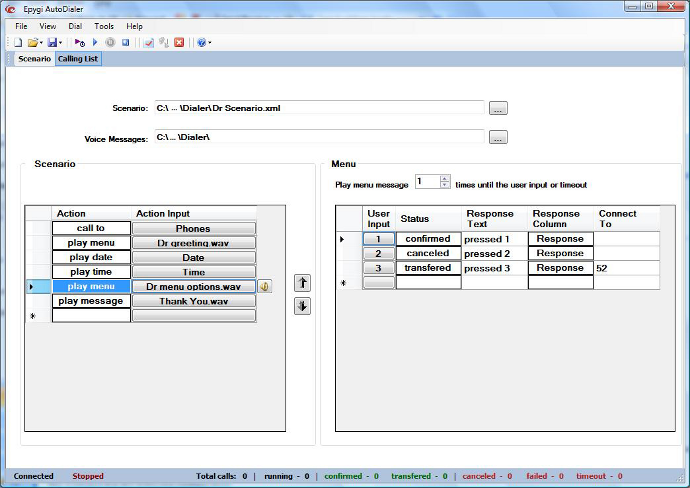690x488 pixels.
Task: Click the 'pressed 3' response text cell
Action: [494, 268]
